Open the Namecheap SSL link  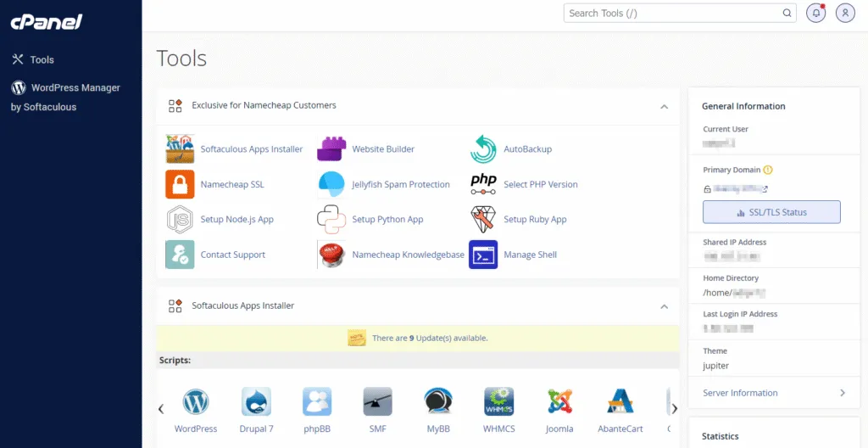[232, 184]
